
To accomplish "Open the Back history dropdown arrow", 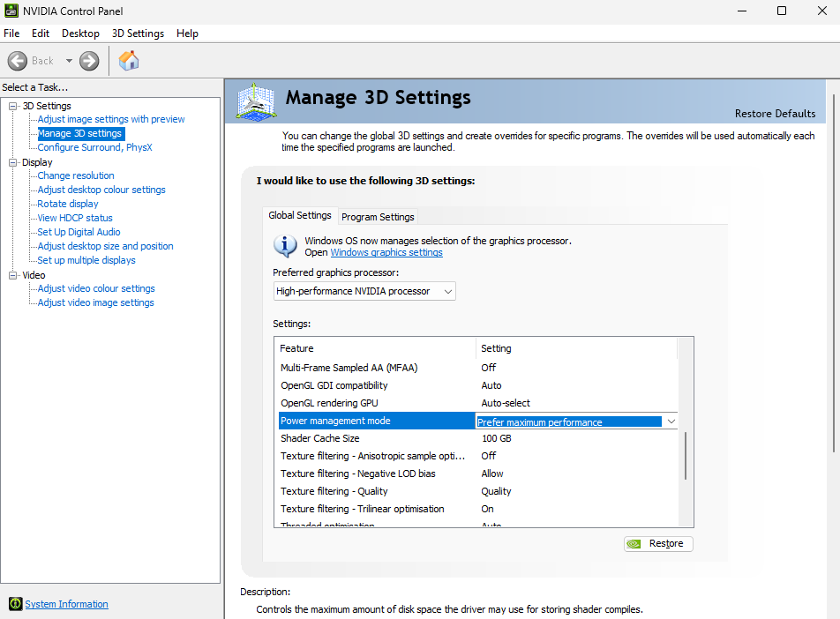I will pos(69,61).
